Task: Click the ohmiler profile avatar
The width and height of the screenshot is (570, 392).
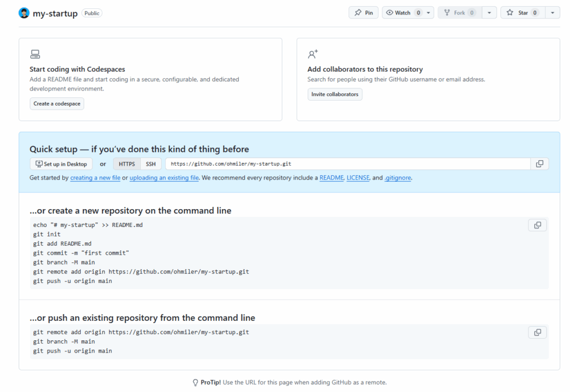Action: click(x=24, y=13)
